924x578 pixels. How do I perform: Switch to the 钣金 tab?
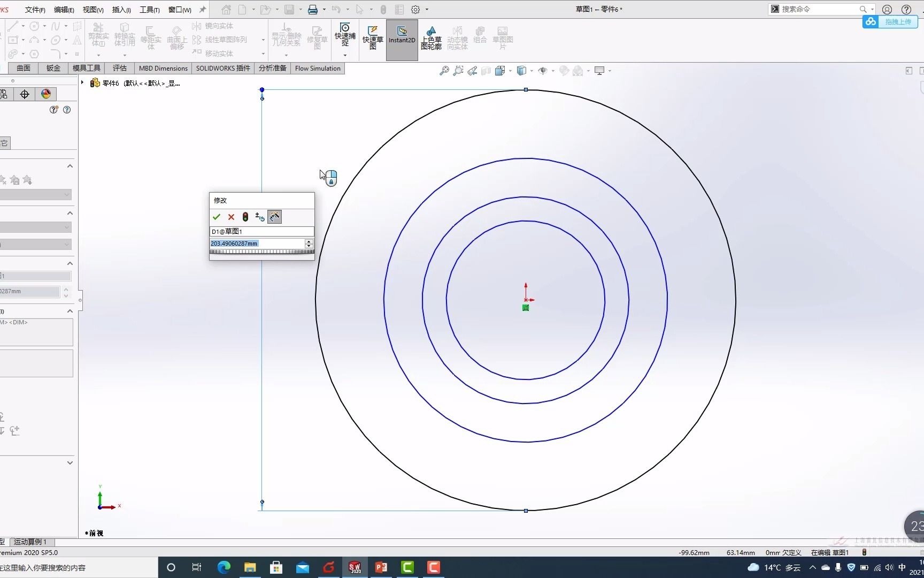coord(53,68)
